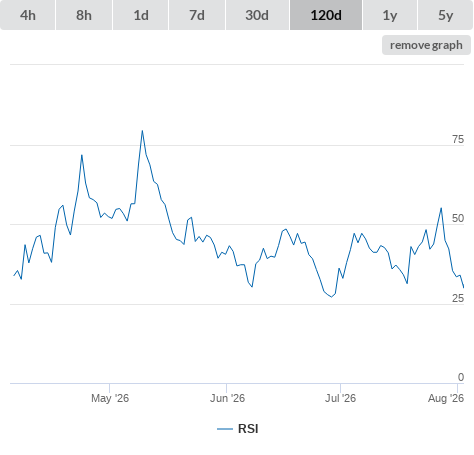
Task: Click the 25 y-axis value label
Action: [x=458, y=298]
